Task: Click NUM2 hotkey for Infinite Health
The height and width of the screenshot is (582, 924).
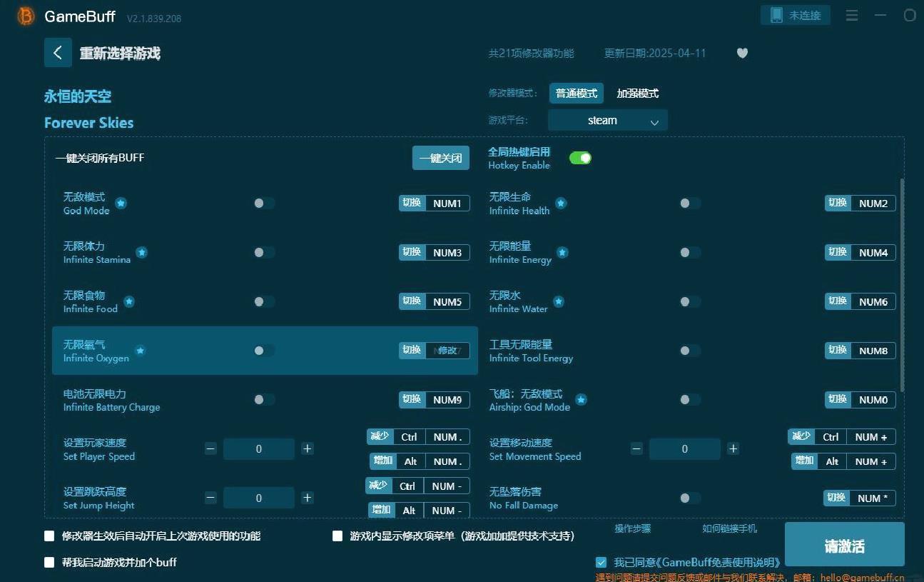Action: click(873, 204)
